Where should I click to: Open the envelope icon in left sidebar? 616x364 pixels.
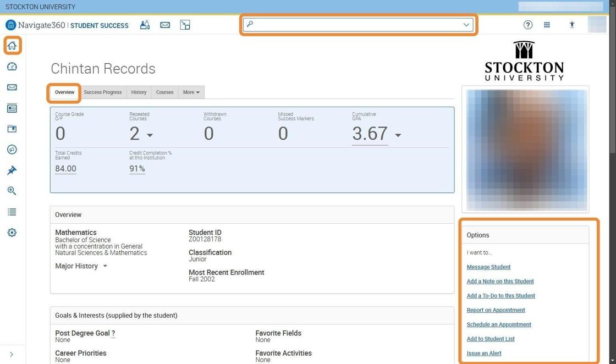(12, 87)
